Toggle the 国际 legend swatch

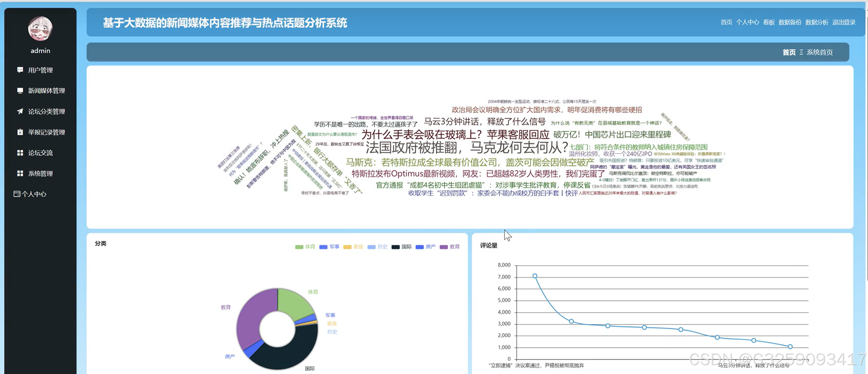pos(395,247)
